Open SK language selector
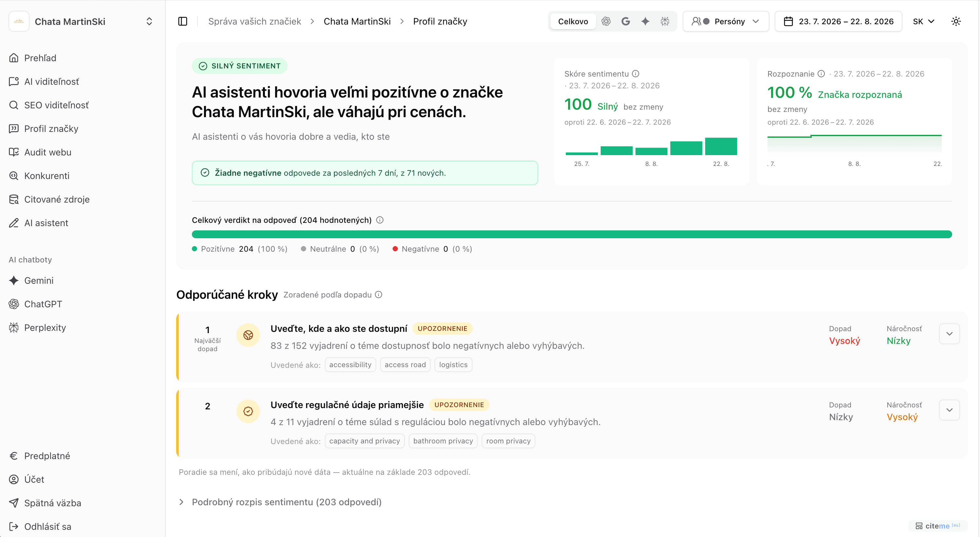Screen dimensions: 980x537 (x=924, y=21)
